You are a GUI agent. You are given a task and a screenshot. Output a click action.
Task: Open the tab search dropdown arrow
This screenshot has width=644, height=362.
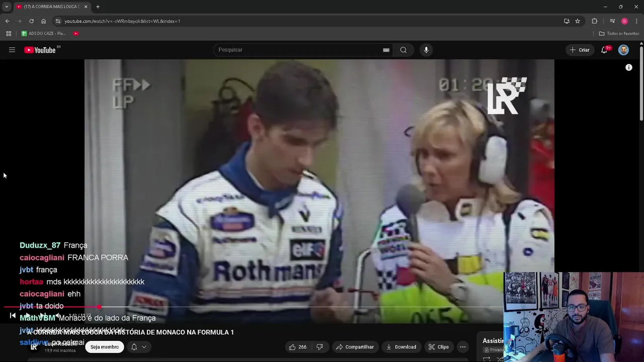(x=7, y=7)
